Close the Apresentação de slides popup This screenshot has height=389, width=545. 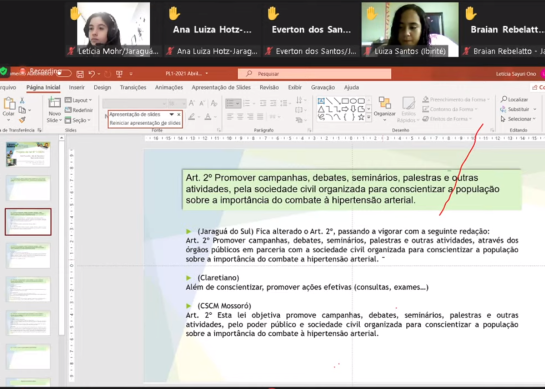(179, 114)
